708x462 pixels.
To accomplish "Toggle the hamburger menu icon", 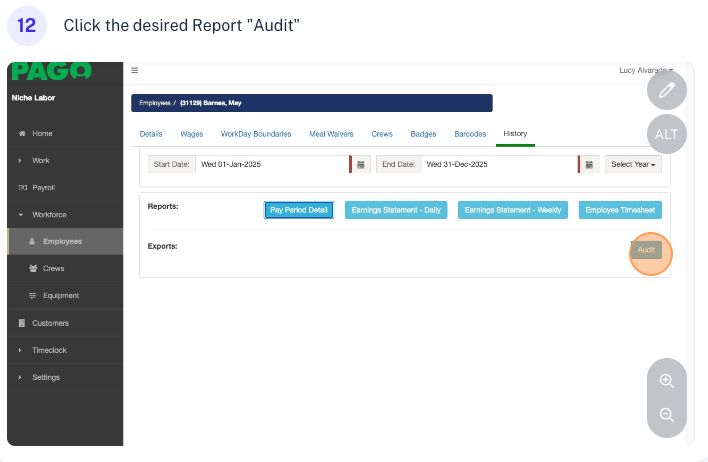I will point(135,71).
